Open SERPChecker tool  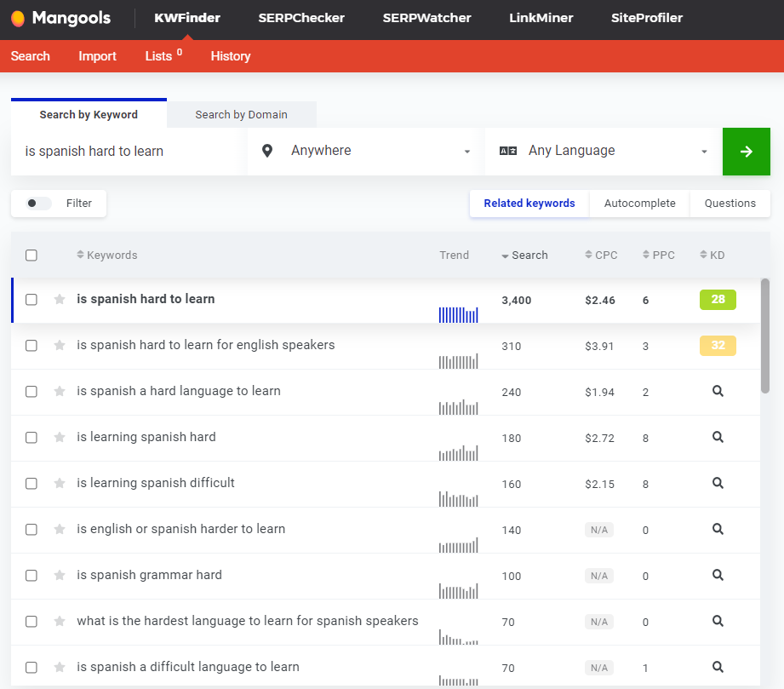click(301, 18)
